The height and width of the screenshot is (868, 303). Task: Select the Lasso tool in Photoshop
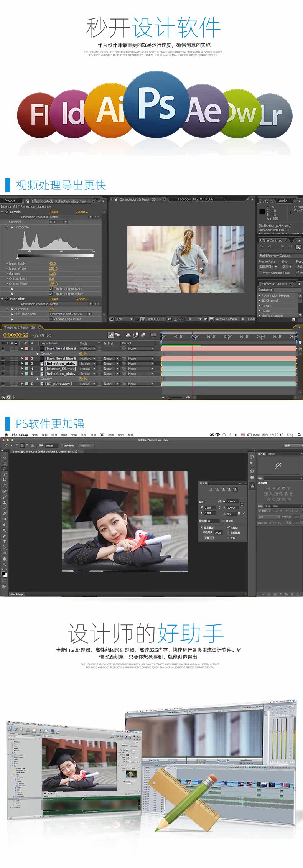click(5, 469)
